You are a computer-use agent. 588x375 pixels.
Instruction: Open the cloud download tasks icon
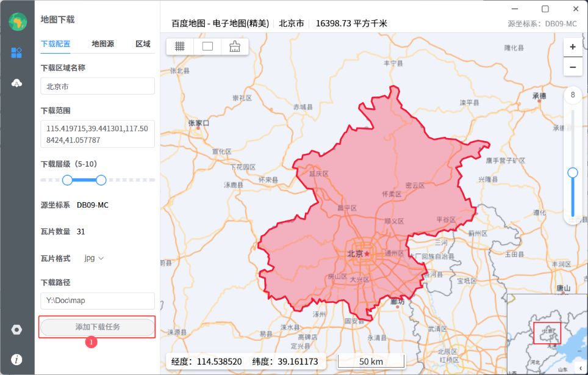16,83
